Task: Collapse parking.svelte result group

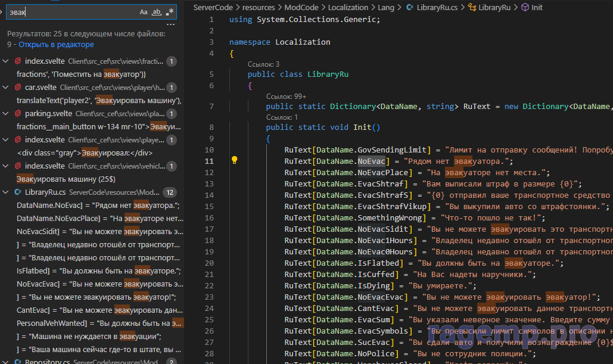Action: click(6, 114)
